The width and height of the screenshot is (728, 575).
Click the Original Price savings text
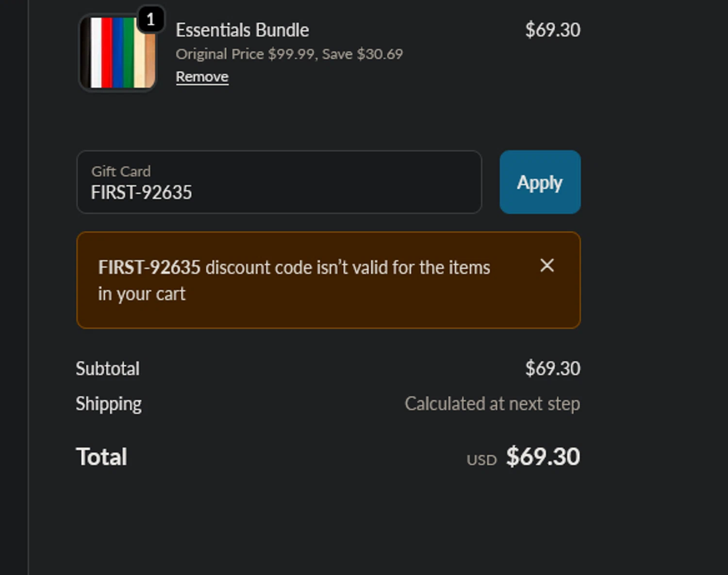(x=289, y=54)
